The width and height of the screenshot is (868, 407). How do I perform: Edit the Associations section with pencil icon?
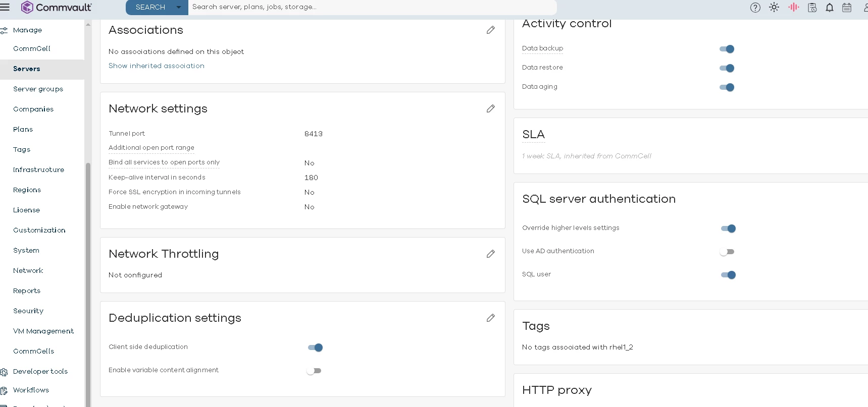tap(490, 30)
